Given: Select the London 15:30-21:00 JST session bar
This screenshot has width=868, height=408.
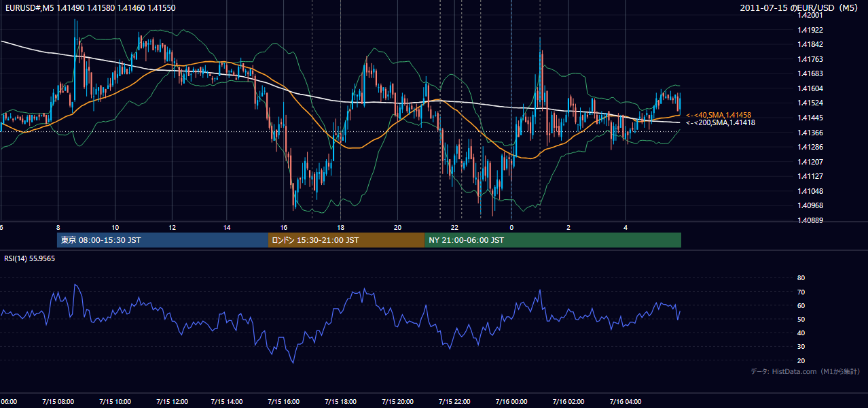Looking at the screenshot, I should (346, 240).
